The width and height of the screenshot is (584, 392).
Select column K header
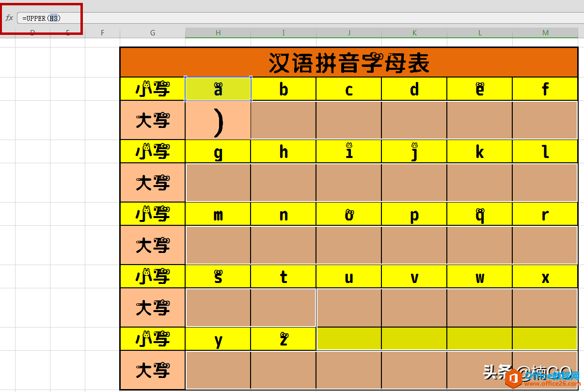[414, 32]
